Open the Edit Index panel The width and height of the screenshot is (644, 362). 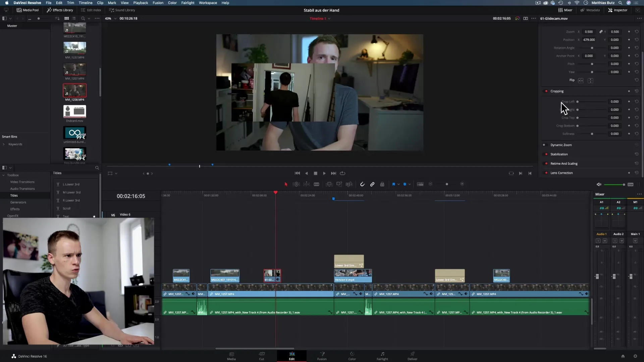[x=91, y=10]
